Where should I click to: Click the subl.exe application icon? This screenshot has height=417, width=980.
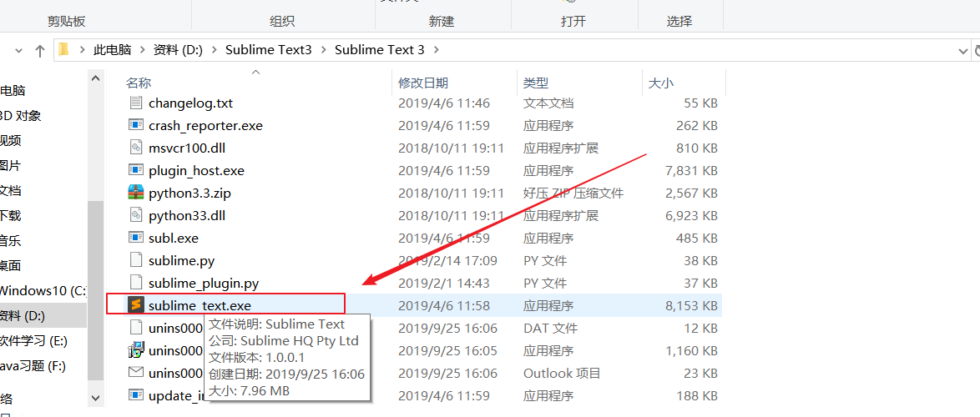(x=136, y=238)
